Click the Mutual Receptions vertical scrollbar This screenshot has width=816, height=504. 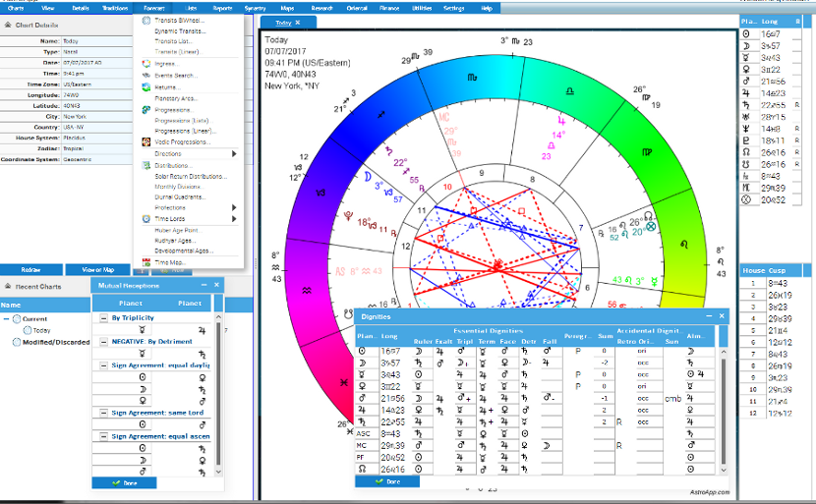point(218,393)
